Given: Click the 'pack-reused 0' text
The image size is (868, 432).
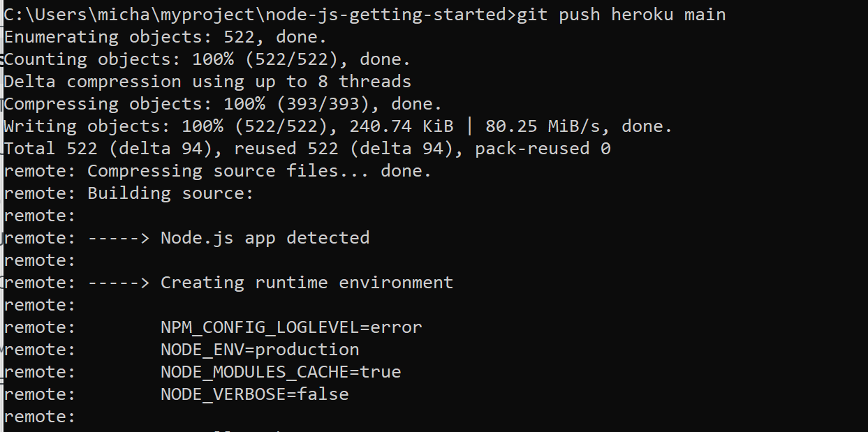Looking at the screenshot, I should (x=543, y=149).
